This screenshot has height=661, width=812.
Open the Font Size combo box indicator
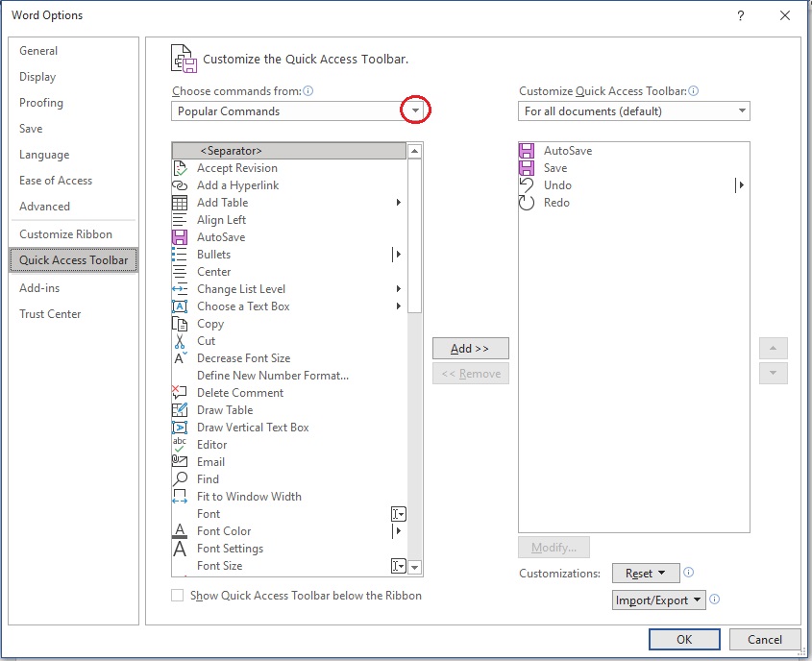(x=398, y=566)
